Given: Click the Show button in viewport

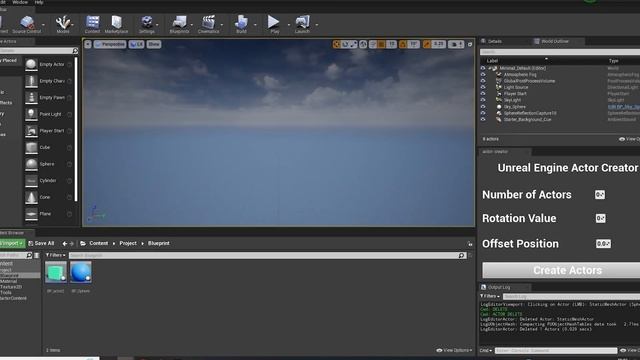Looking at the screenshot, I should coord(154,44).
